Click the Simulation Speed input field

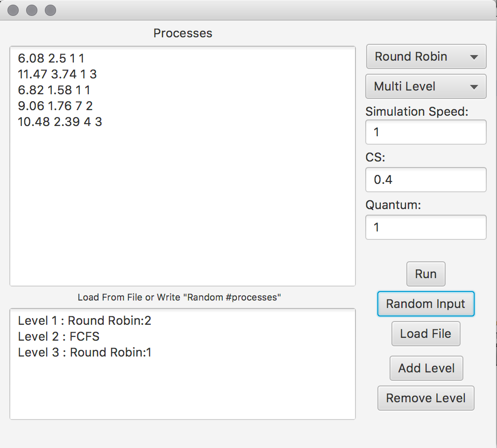coord(426,133)
